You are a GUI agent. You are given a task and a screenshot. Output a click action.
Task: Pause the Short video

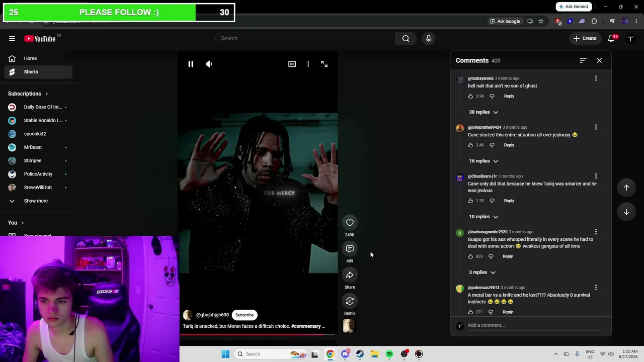(191, 64)
